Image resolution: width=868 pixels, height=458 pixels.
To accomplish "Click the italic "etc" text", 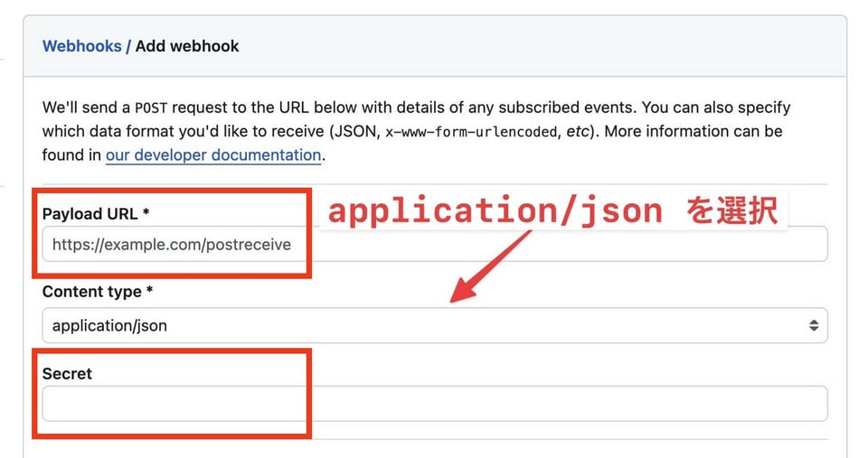I will pos(578,131).
